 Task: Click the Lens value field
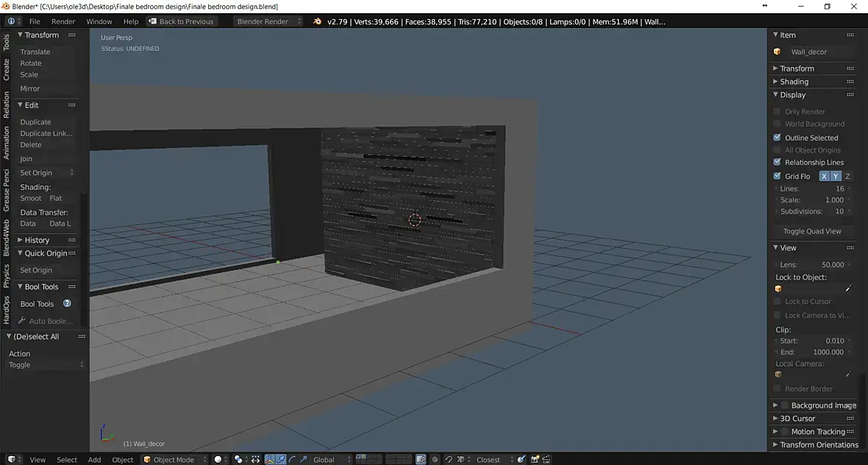813,265
